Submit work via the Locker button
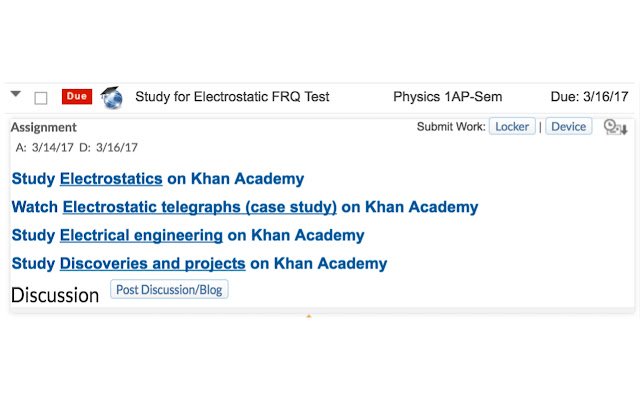The height and width of the screenshot is (400, 640). (512, 127)
